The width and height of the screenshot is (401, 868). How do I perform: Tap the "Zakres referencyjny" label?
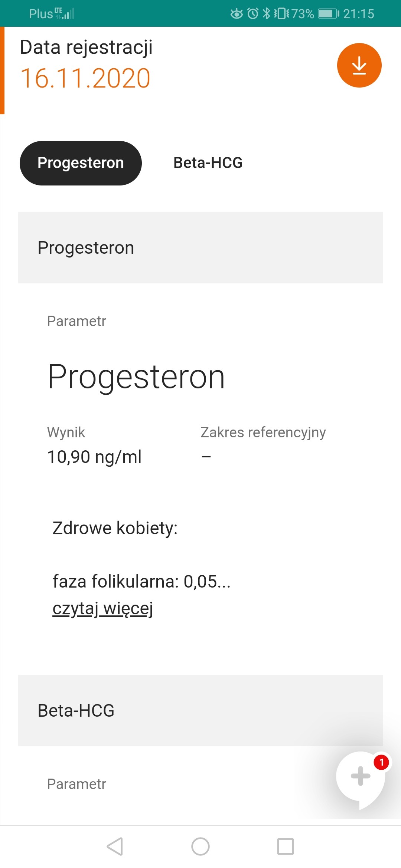tap(263, 433)
